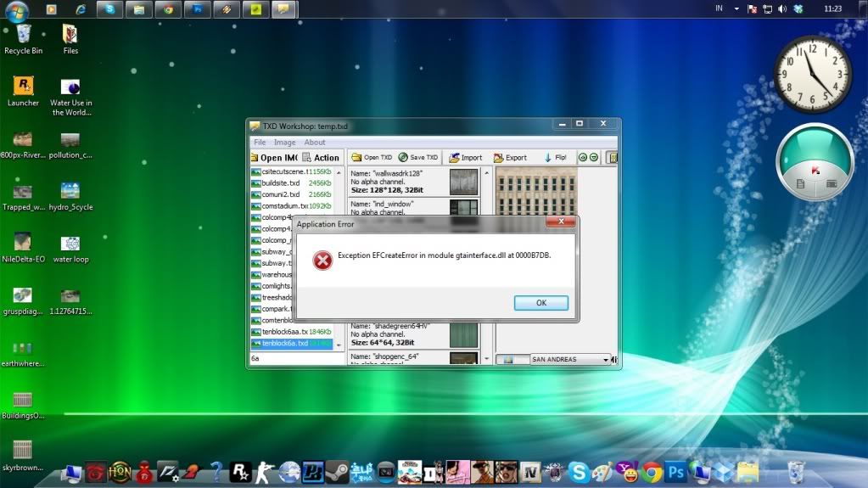Viewport: 868px width, 488px height.
Task: Click the volume speaker tray icon
Action: point(782,8)
